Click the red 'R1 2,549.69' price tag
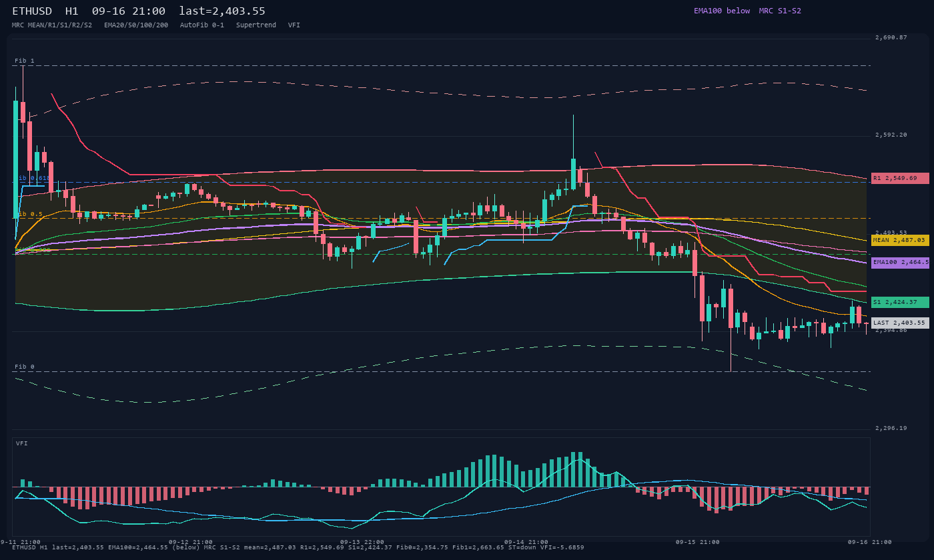 click(x=900, y=178)
